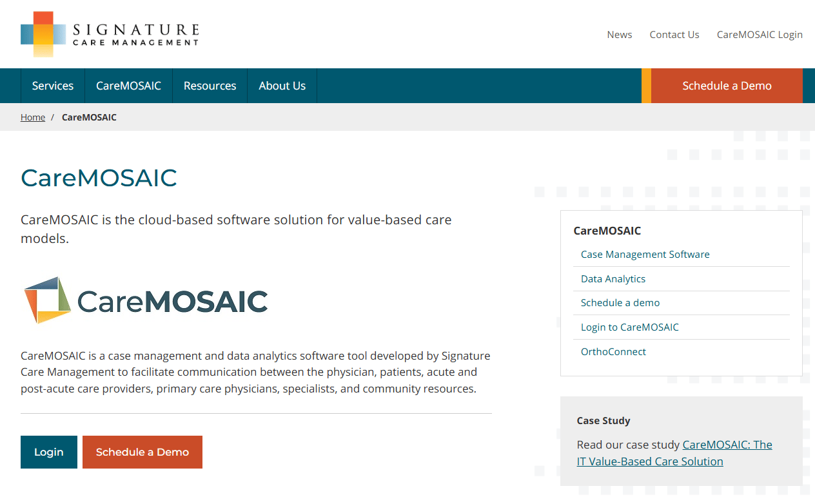
Task: Open Data Analytics sidebar link
Action: (613, 279)
